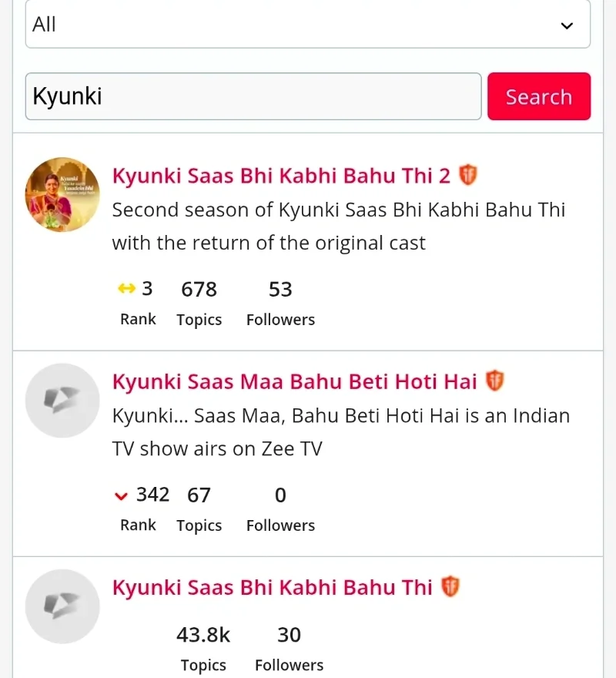Click the dropdown chevron arrow
The image size is (616, 678).
click(567, 26)
